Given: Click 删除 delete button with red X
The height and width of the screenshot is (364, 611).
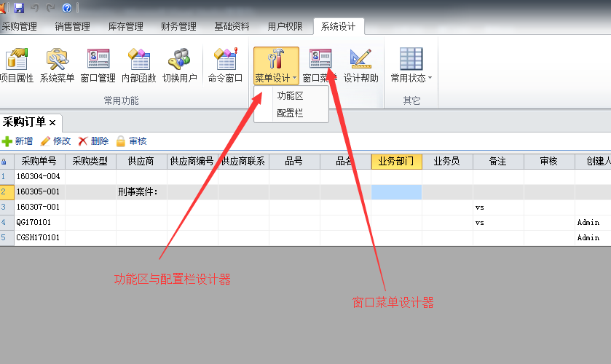Looking at the screenshot, I should pyautogui.click(x=93, y=141).
